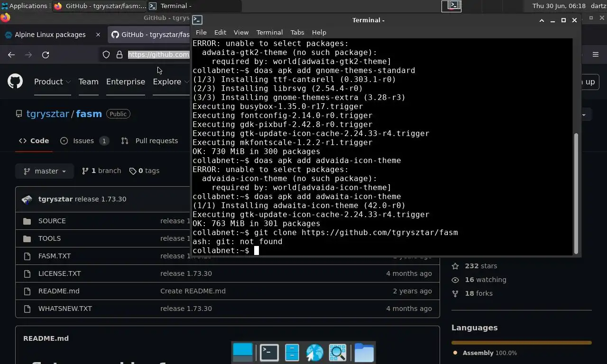Select the GitHub tgrysztar/fasm browser tab

point(150,35)
